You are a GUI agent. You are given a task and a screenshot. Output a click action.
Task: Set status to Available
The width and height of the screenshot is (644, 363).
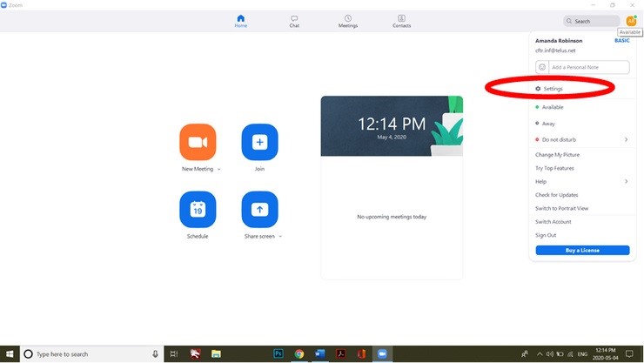[549, 107]
